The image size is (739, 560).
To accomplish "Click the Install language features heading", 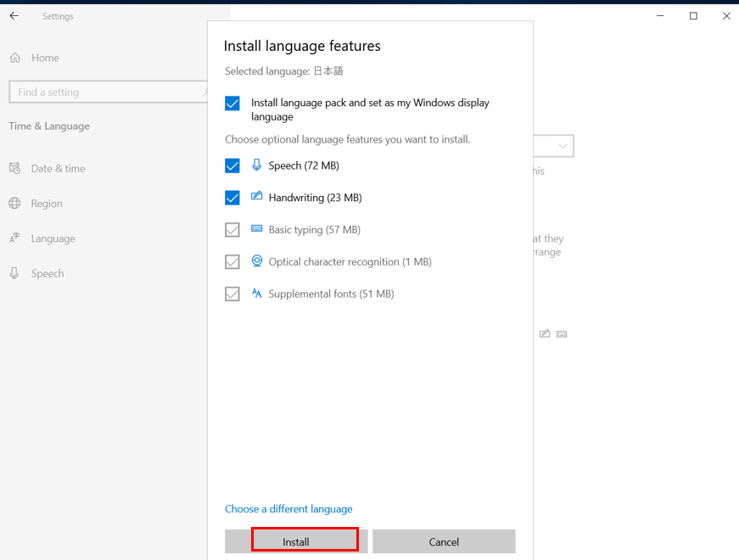I will pyautogui.click(x=302, y=46).
